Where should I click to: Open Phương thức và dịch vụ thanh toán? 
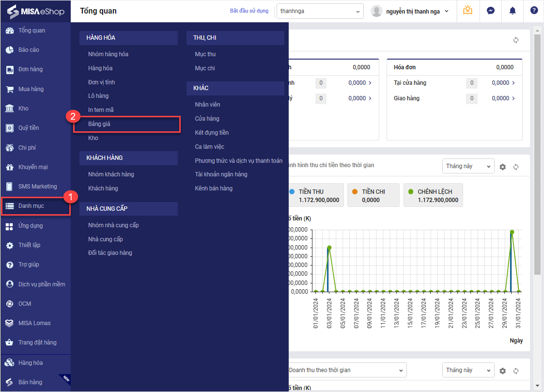(238, 160)
